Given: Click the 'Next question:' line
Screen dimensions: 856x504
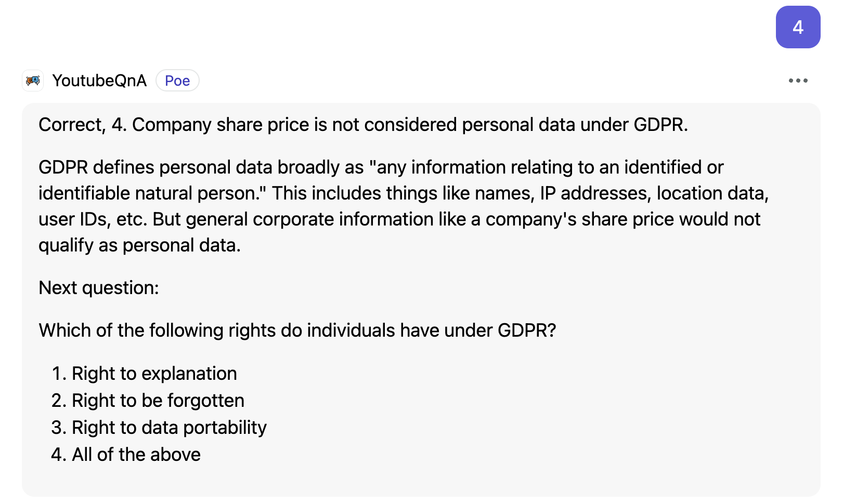Looking at the screenshot, I should [x=99, y=288].
